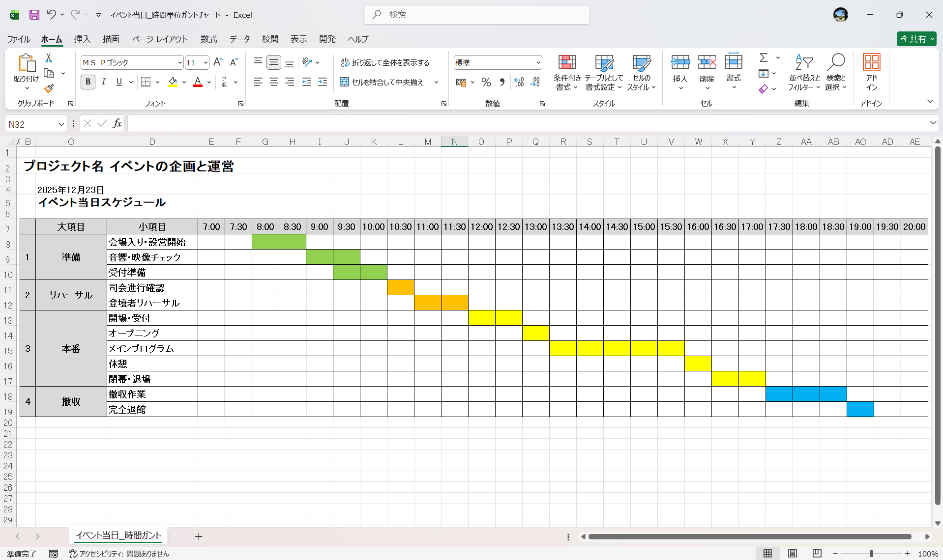Click the Format Painter brush icon

tap(49, 89)
